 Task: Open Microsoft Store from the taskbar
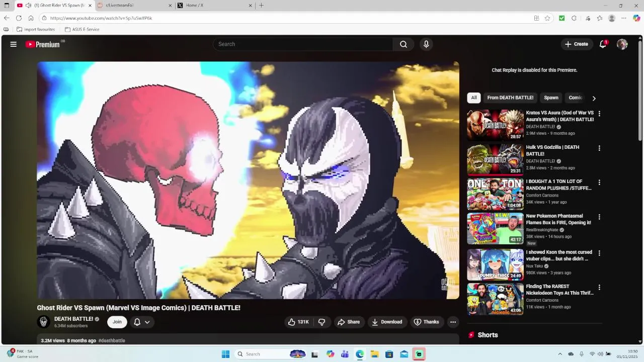(x=389, y=354)
